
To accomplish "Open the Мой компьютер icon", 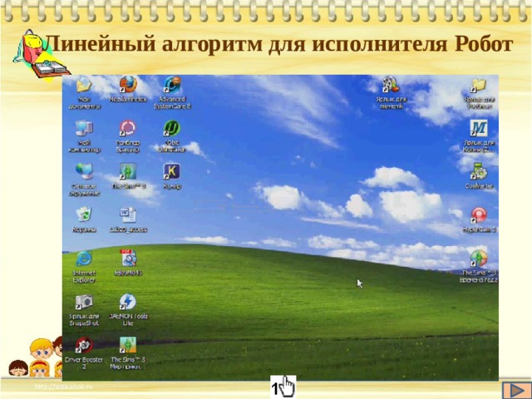I will 84,128.
